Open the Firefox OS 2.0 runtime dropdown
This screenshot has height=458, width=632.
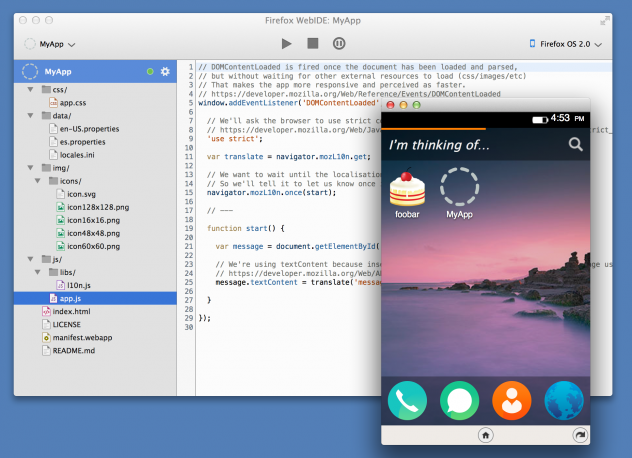[x=566, y=44]
